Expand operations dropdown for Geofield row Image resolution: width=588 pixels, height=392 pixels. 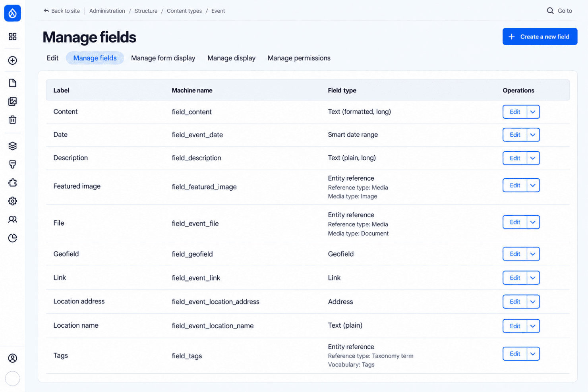pos(533,254)
